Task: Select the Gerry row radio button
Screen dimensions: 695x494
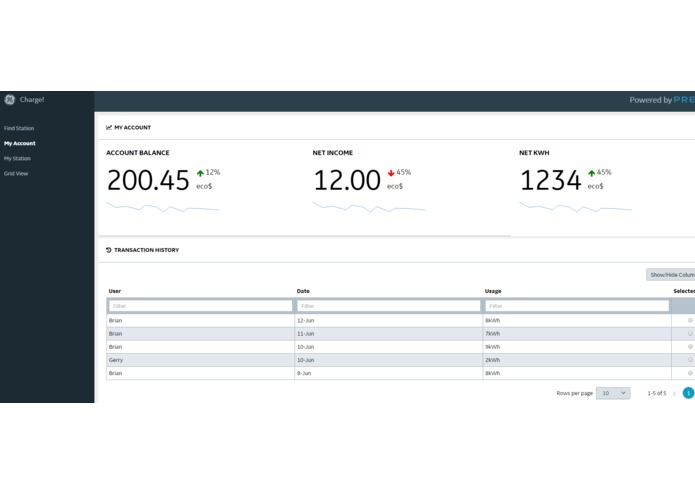Action: coord(690,360)
